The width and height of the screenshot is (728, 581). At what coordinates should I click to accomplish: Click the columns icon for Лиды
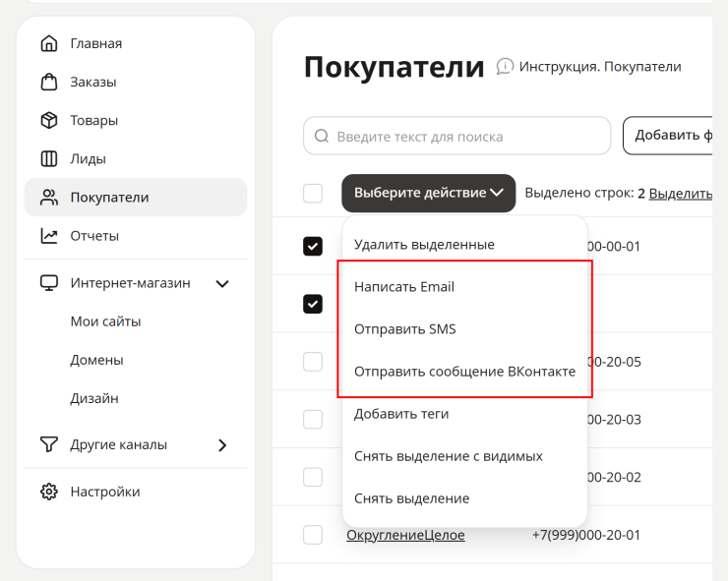pos(49,158)
